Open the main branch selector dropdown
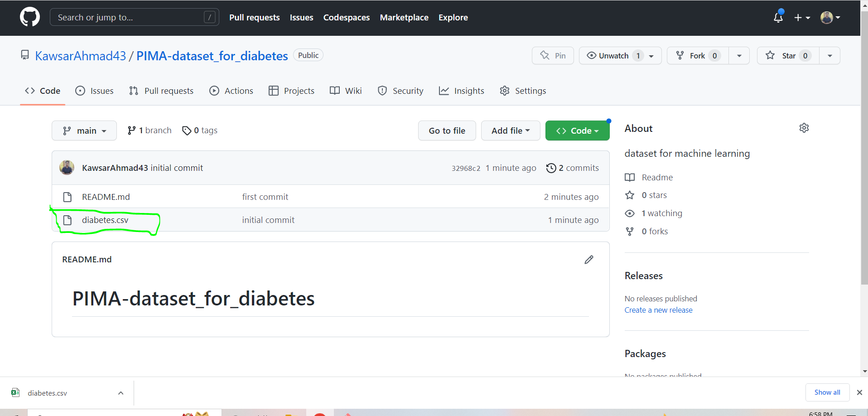The width and height of the screenshot is (868, 416). point(84,131)
